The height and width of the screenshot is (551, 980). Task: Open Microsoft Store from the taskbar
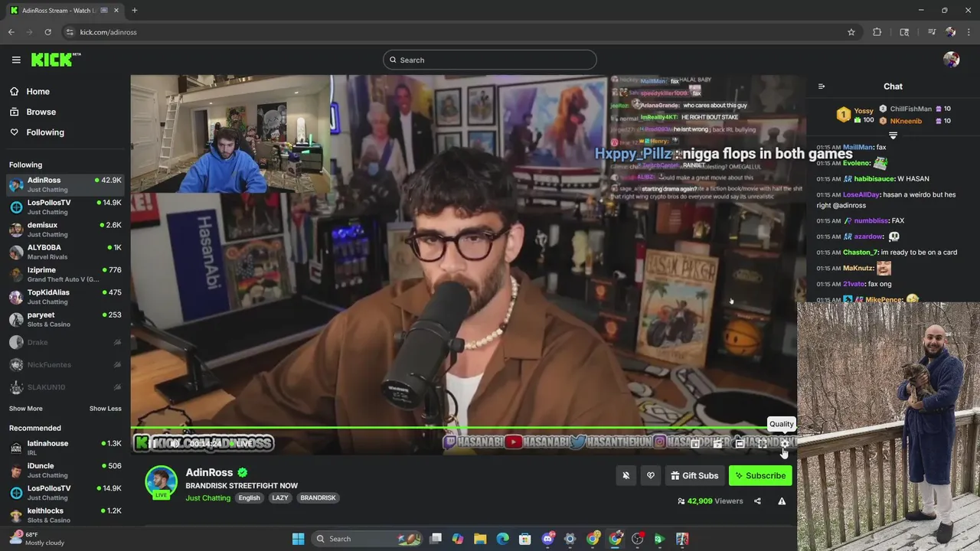pyautogui.click(x=525, y=539)
